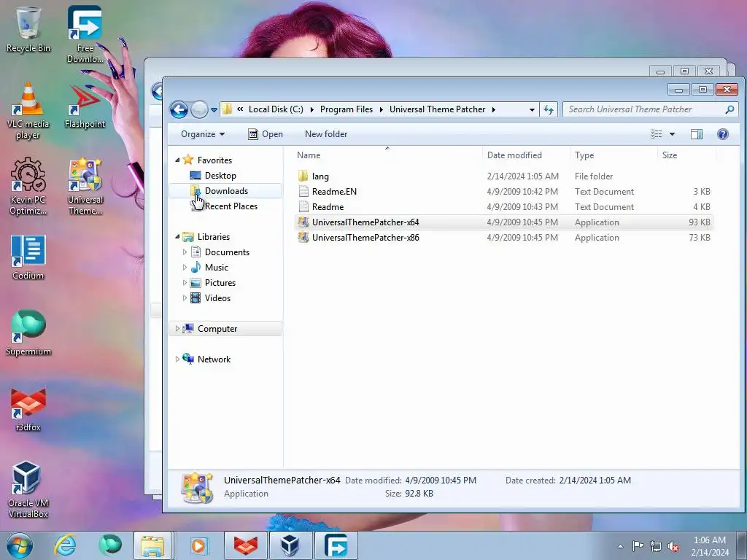Collapse the Libraries tree section

(177, 237)
